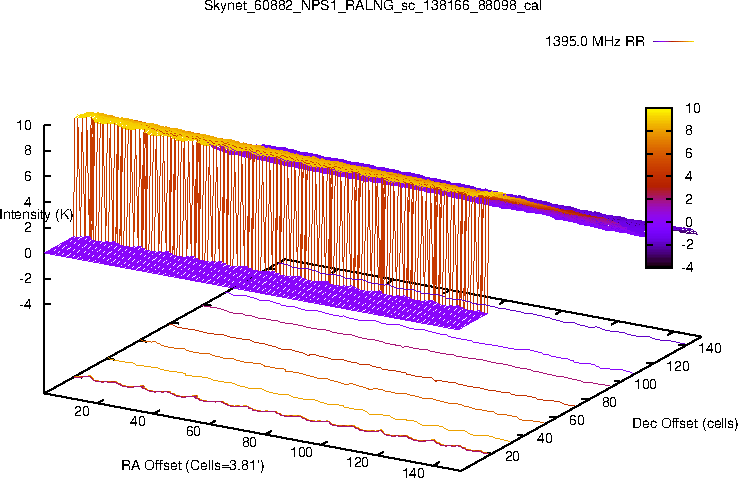Click the 140 tick on the Dec Offset axis
This screenshot has width=738, height=478.
(x=710, y=348)
